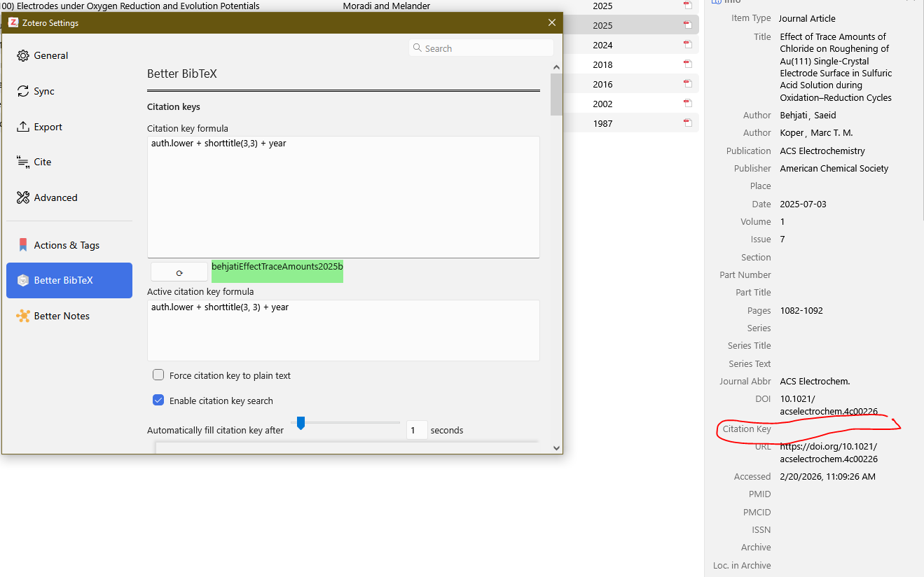Image resolution: width=924 pixels, height=577 pixels.
Task: Click the Zotero logo in title bar
Action: click(x=13, y=22)
